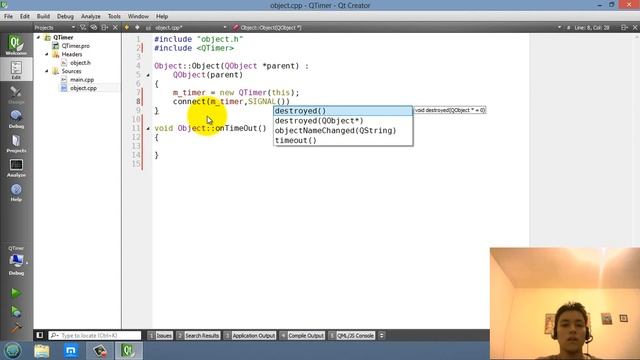Click the Line 8, Col position indicator
640x360 pixels.
click(x=592, y=27)
